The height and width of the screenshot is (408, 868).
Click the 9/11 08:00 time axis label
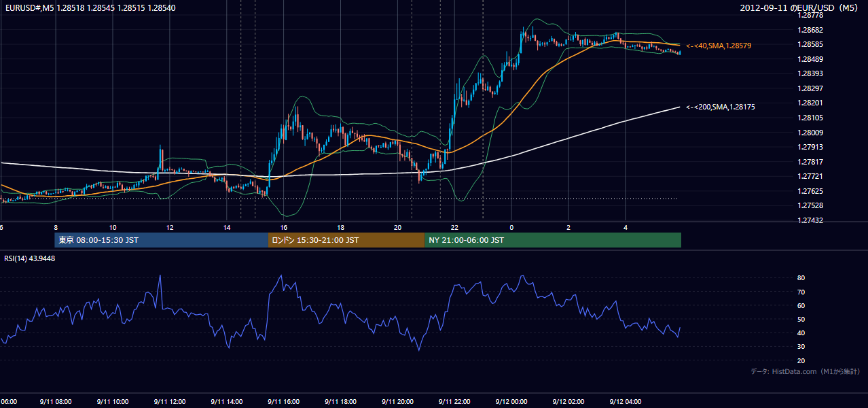point(56,401)
